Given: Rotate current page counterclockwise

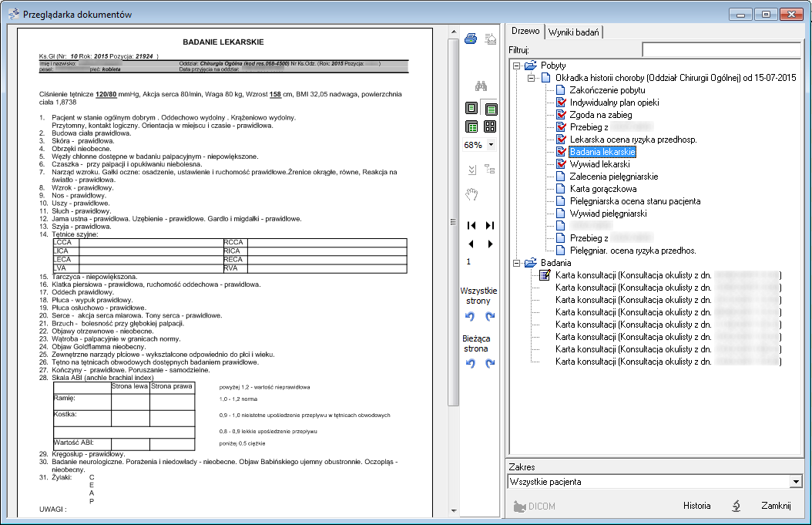Looking at the screenshot, I should (470, 363).
